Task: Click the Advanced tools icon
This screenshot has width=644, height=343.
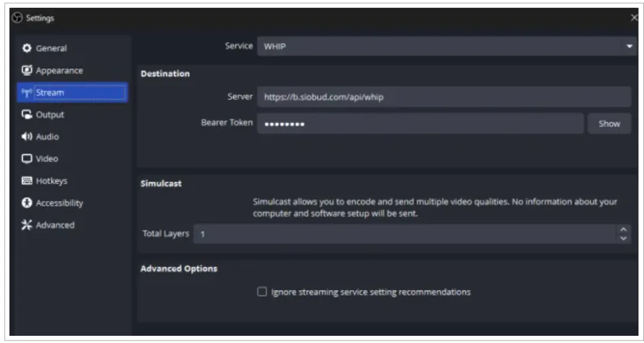Action: [x=27, y=225]
